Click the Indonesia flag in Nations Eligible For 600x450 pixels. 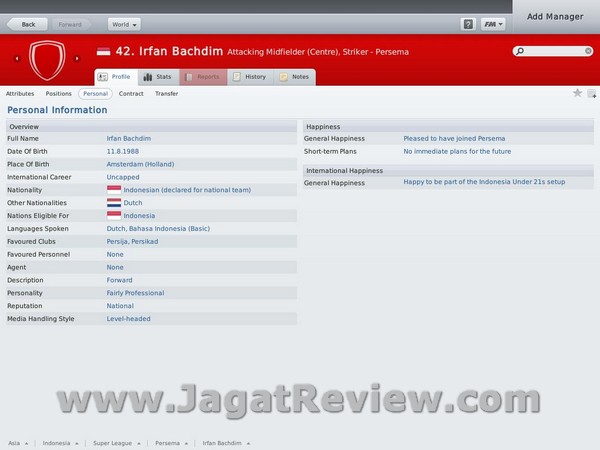point(114,215)
